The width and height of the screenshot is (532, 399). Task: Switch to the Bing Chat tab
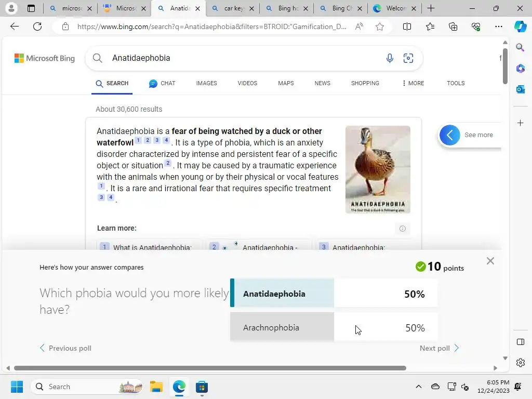pos(341,8)
